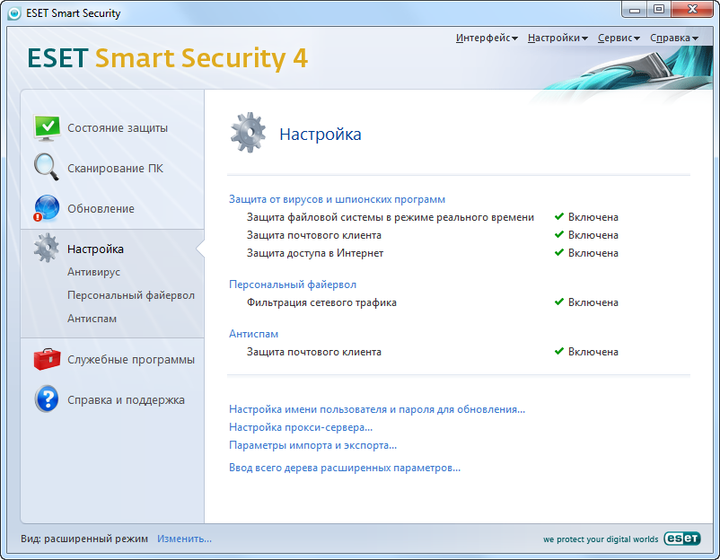Open Настройка имени пользователя и пароля link
The width and height of the screenshot is (720, 560).
[x=377, y=409]
